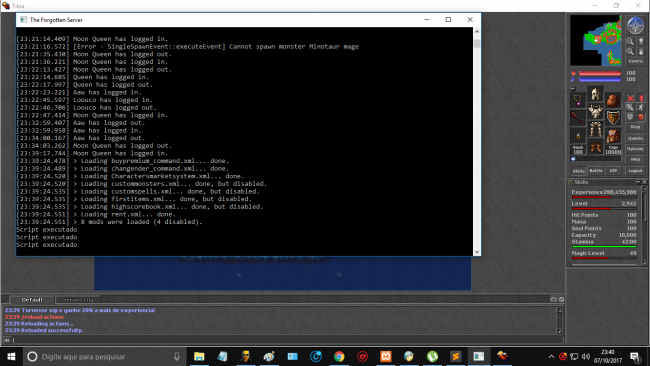
Task: Toggle the chat volume say-mode button
Action: point(7,340)
